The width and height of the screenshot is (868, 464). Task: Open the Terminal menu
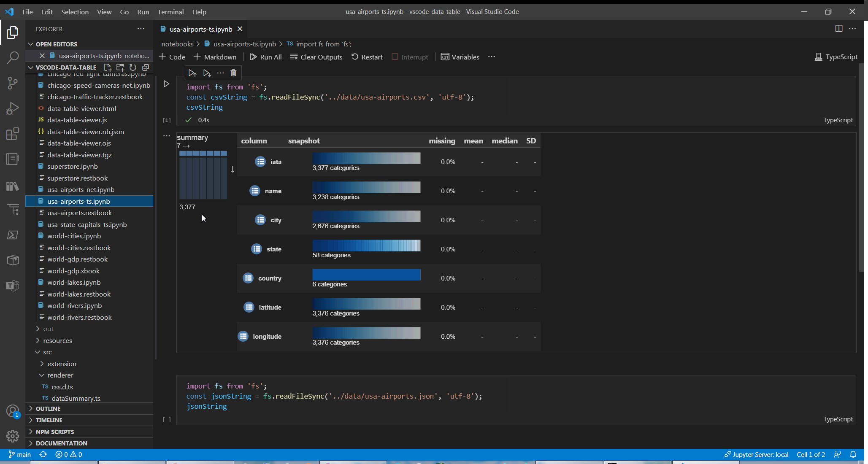point(170,11)
